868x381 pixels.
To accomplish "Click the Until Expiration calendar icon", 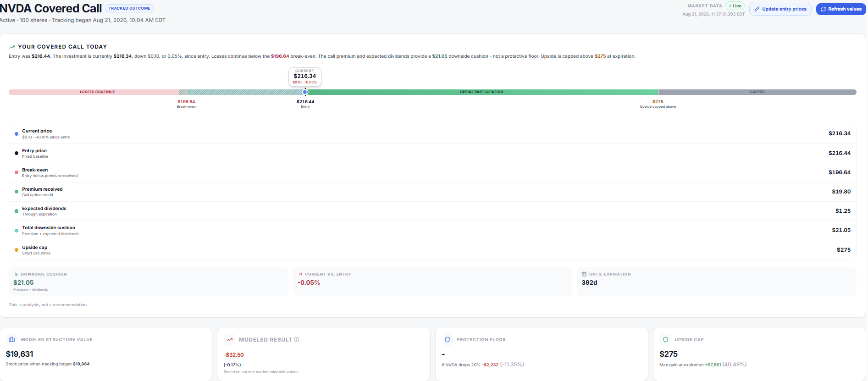I will pyautogui.click(x=584, y=274).
